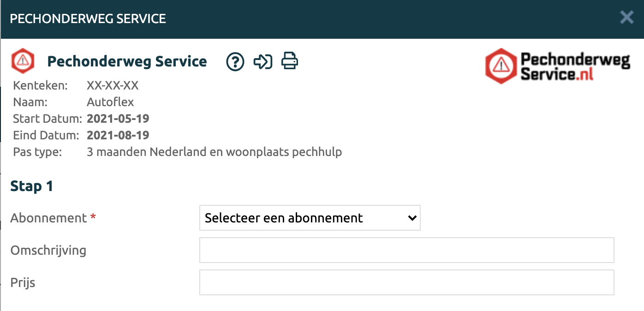Click the uppercase dialog title in the header bar
644x311 pixels.
click(x=88, y=19)
